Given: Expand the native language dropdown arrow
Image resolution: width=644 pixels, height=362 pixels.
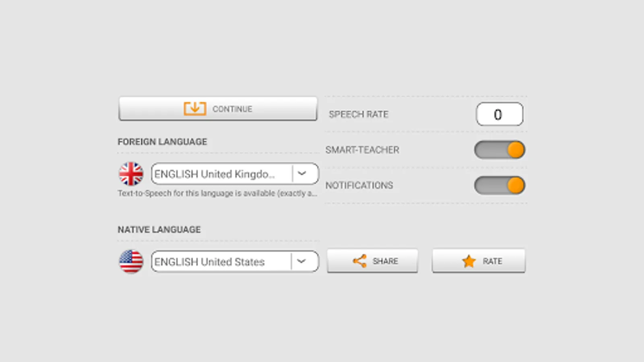Looking at the screenshot, I should tap(301, 261).
